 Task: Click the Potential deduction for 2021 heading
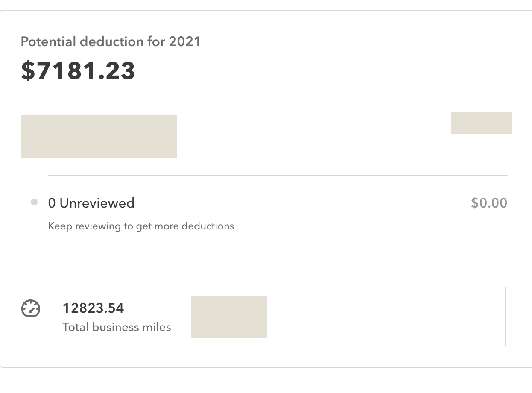(111, 42)
